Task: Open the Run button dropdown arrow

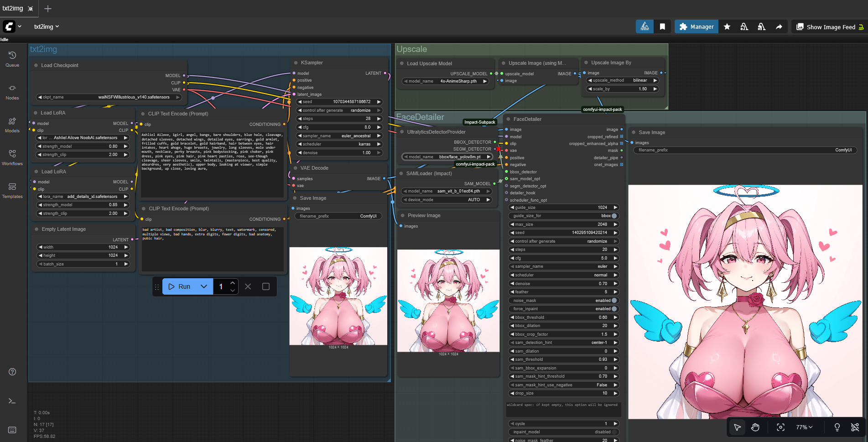Action: (x=204, y=286)
